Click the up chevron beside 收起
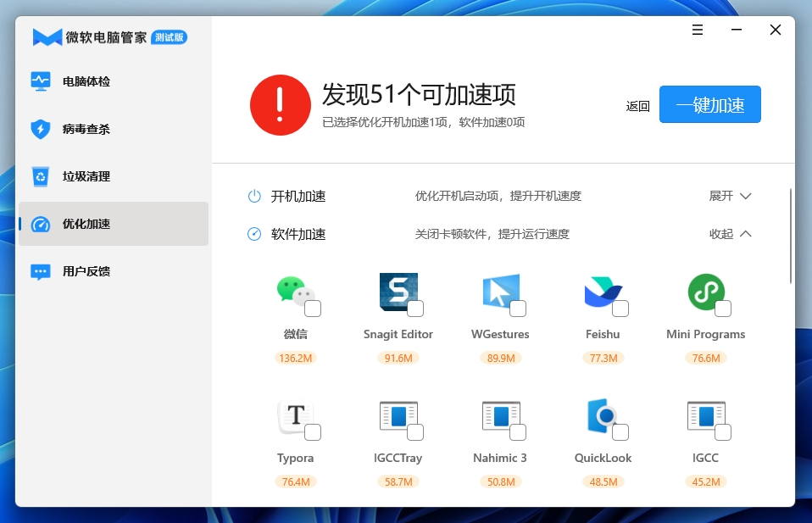The image size is (812, 523). pos(746,234)
